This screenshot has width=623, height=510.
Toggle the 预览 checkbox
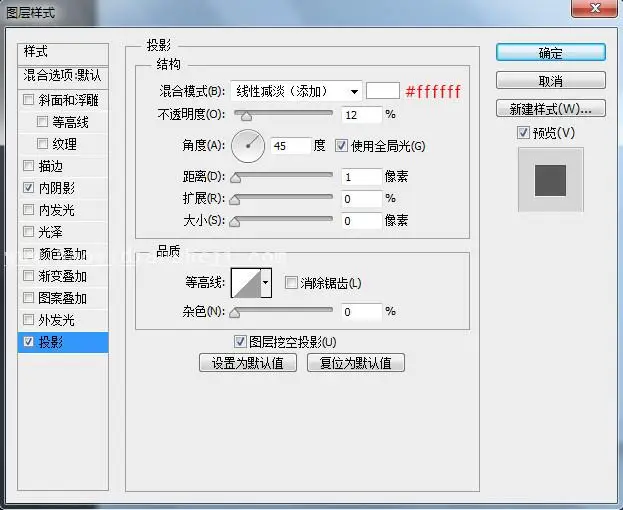[x=523, y=132]
